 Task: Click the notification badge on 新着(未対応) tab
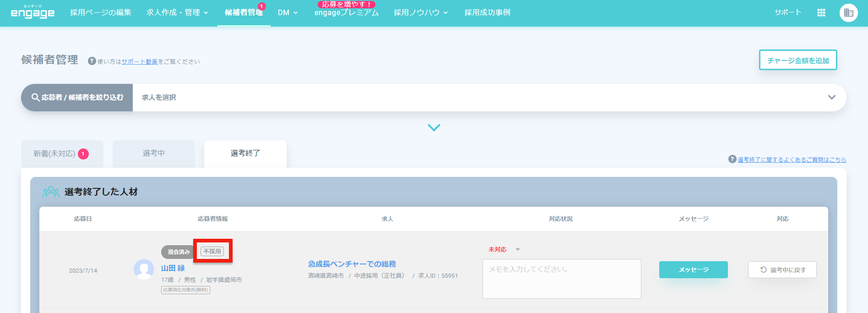coord(83,154)
